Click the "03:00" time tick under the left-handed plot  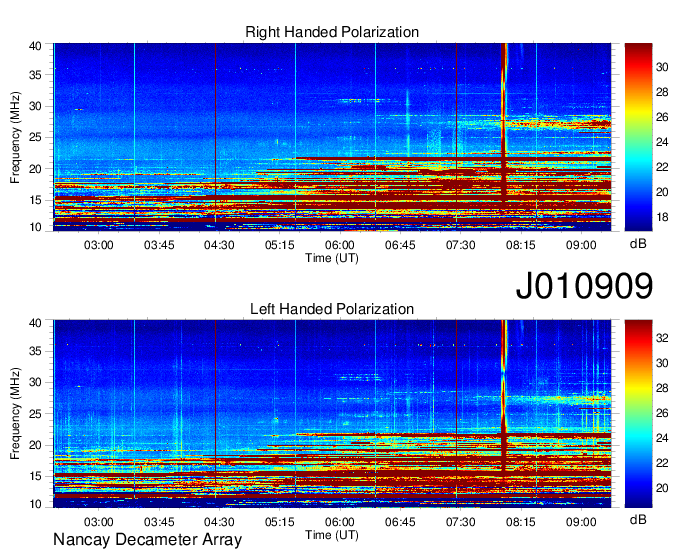pos(98,522)
